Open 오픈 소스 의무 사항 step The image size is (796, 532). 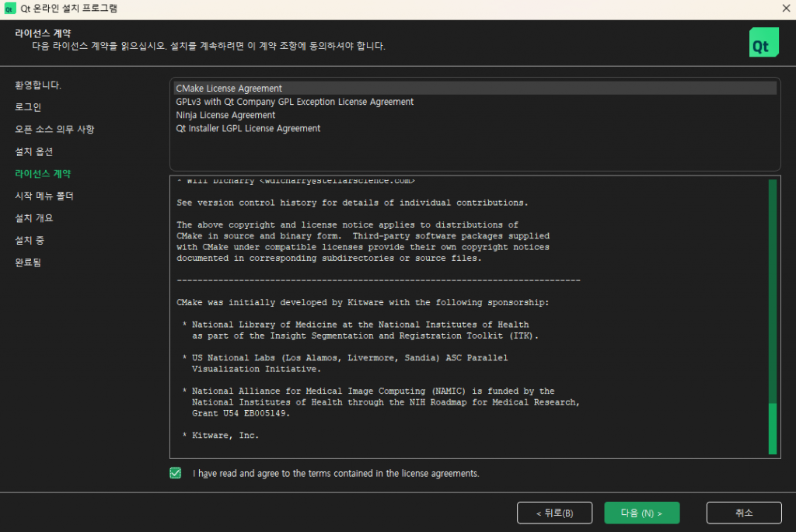tap(54, 129)
